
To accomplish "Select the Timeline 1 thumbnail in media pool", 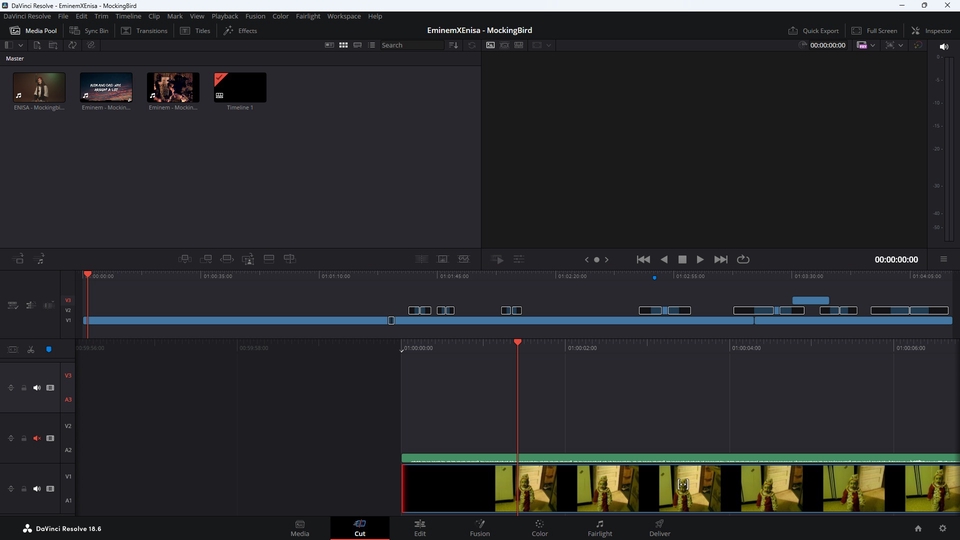I will 239,88.
